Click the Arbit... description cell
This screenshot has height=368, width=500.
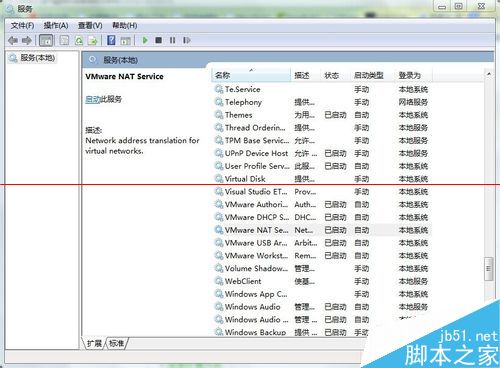tap(306, 243)
